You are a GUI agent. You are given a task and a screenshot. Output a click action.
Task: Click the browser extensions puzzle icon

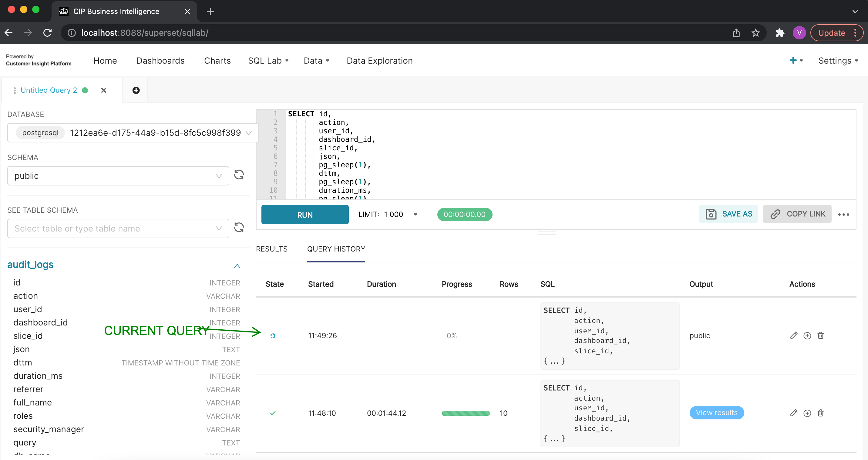click(x=780, y=33)
